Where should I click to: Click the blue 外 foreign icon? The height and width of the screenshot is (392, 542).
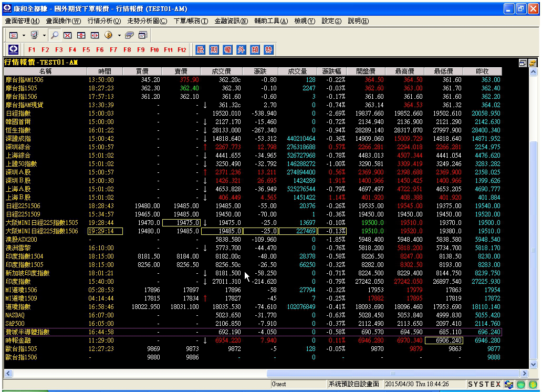(x=241, y=49)
